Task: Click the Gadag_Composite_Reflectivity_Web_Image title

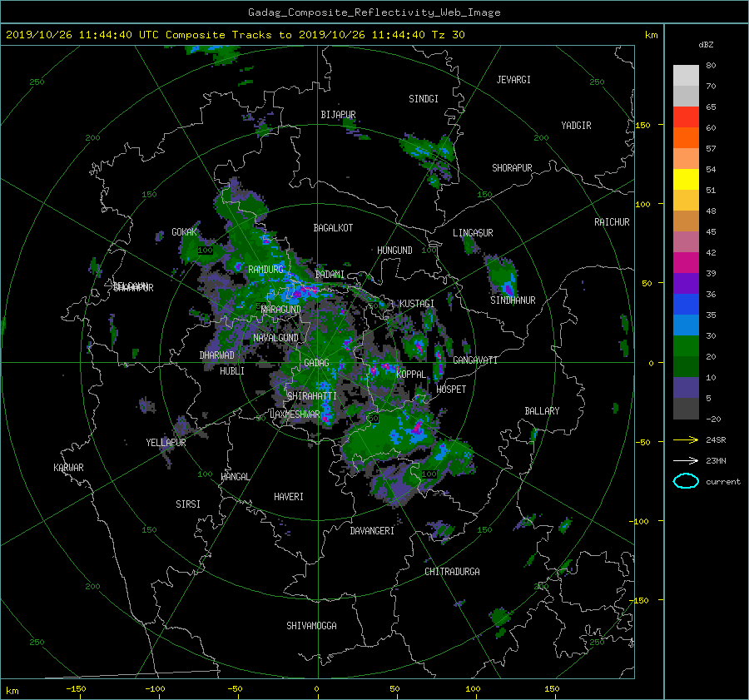Action: pyautogui.click(x=374, y=12)
